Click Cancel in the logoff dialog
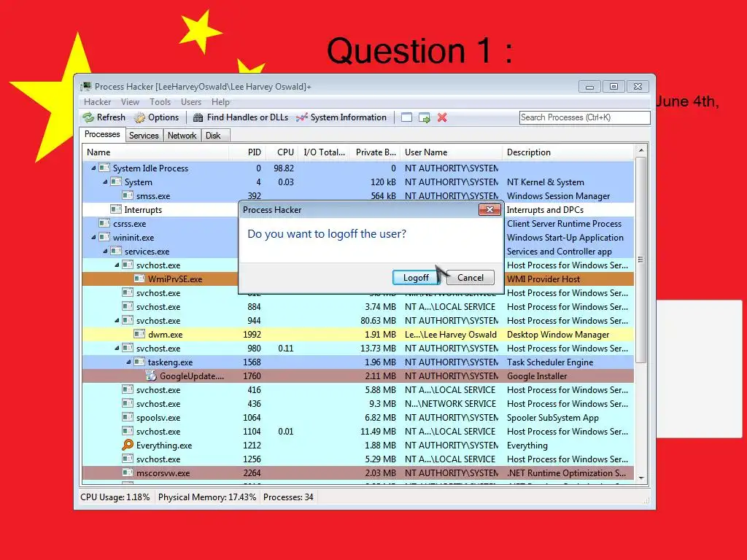The width and height of the screenshot is (747, 560). coord(471,278)
